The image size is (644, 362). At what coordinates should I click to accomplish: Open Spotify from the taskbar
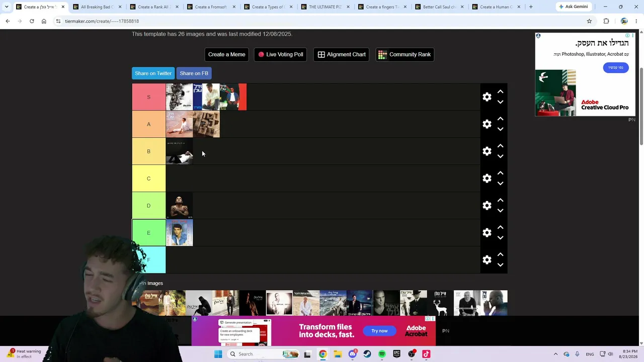click(x=382, y=354)
